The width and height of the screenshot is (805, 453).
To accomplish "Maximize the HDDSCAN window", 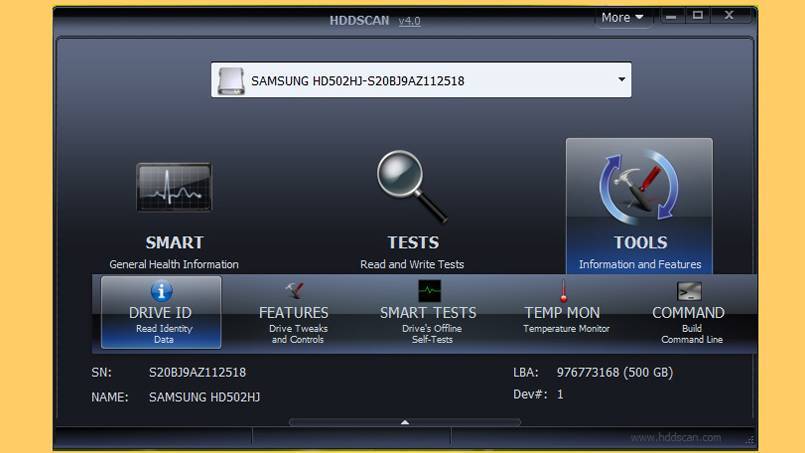I will click(x=698, y=15).
